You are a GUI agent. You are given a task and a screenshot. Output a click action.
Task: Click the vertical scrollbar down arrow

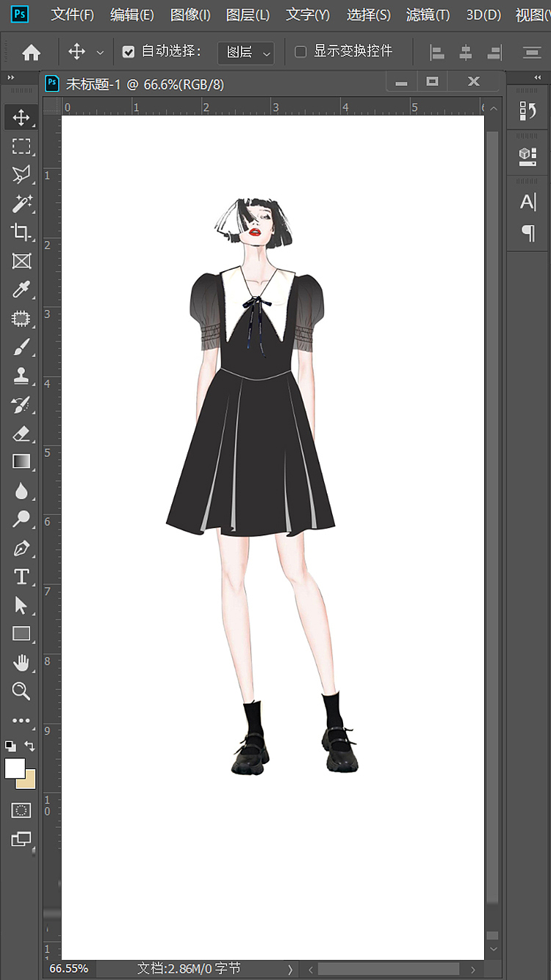pos(493,950)
